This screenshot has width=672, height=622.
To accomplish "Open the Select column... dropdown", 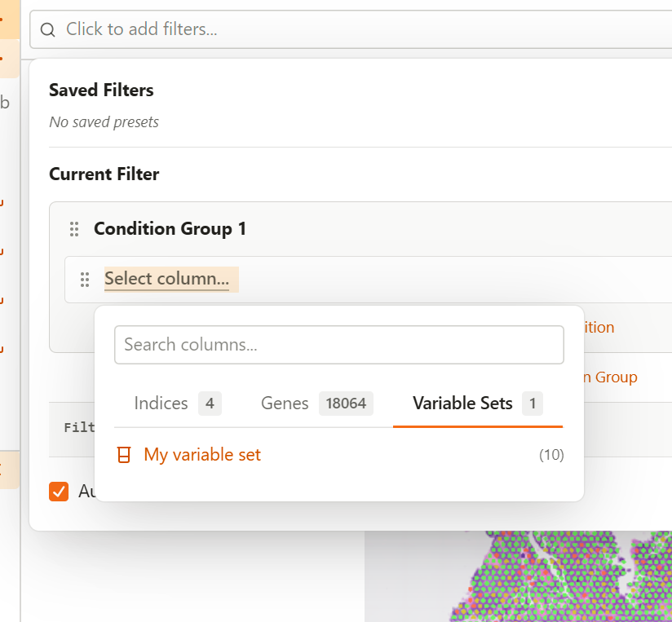I will (166, 279).
